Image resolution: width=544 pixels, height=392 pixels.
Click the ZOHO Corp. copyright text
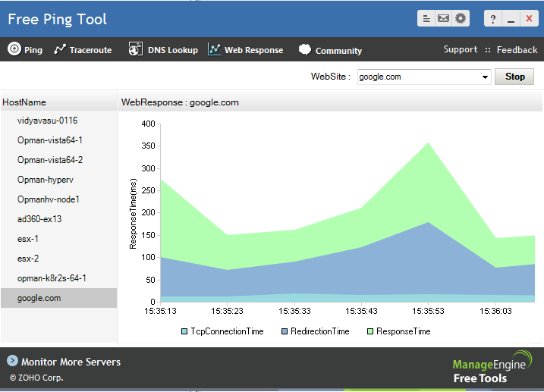click(x=36, y=378)
